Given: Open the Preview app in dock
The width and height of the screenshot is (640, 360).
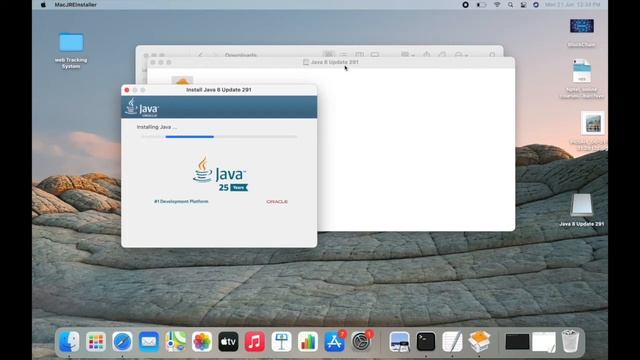Looking at the screenshot, I should 400,341.
